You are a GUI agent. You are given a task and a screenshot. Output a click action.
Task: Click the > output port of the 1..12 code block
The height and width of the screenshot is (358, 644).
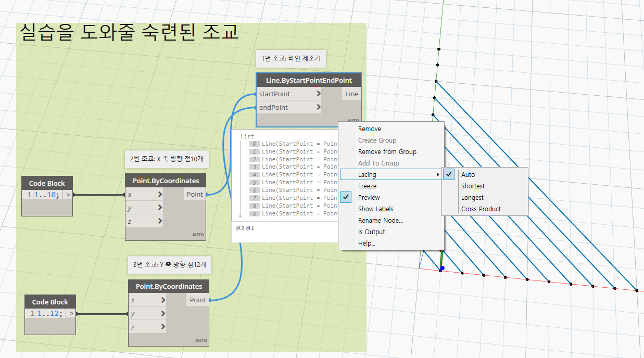click(71, 313)
